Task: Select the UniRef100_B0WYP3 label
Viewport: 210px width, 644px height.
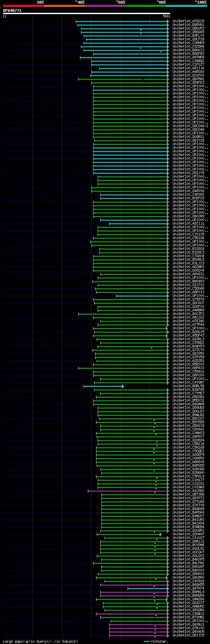Action: tap(188, 346)
